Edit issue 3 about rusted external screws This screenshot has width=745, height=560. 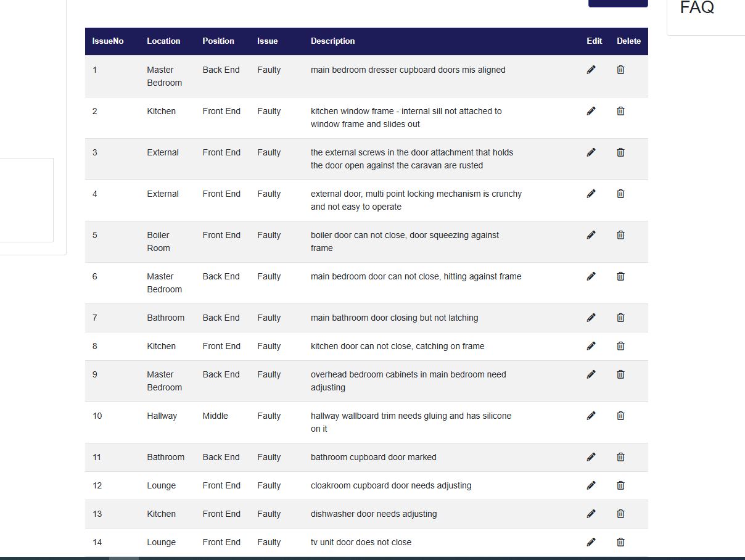[591, 152]
